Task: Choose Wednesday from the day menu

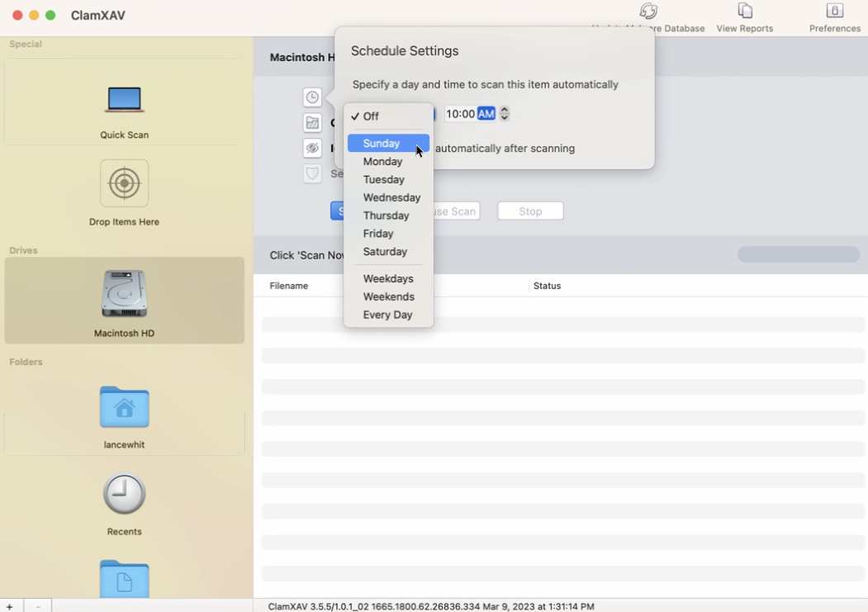Action: pyautogui.click(x=388, y=197)
